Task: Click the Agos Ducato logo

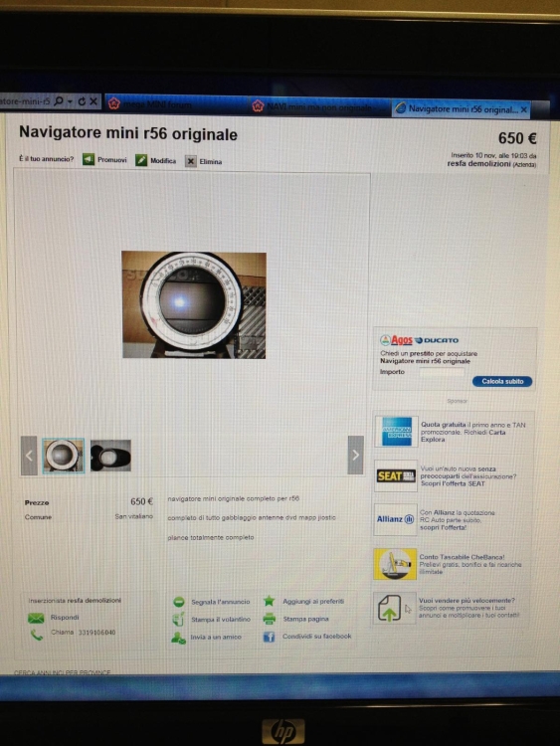Action: pos(419,340)
